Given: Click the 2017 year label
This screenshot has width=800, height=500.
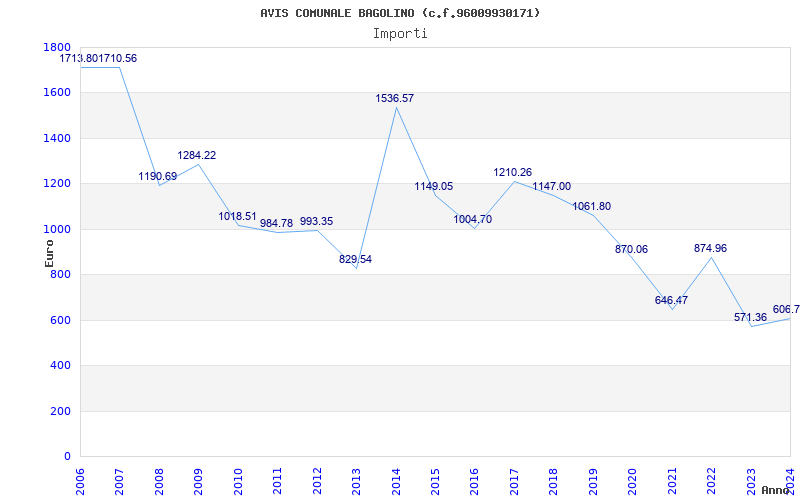Looking at the screenshot, I should pos(514,481).
